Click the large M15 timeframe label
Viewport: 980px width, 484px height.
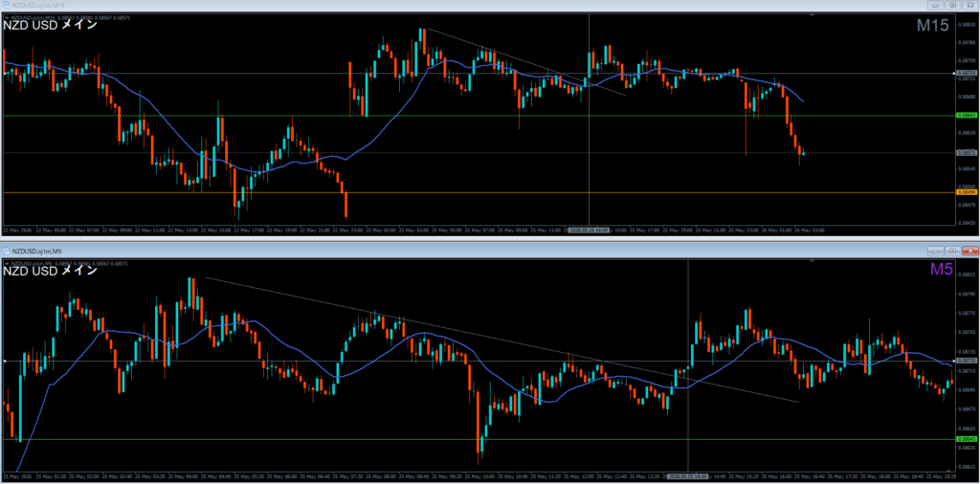point(932,26)
